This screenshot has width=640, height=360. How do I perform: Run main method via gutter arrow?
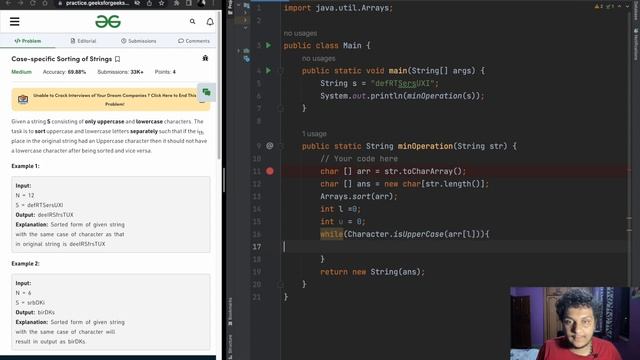(x=269, y=71)
